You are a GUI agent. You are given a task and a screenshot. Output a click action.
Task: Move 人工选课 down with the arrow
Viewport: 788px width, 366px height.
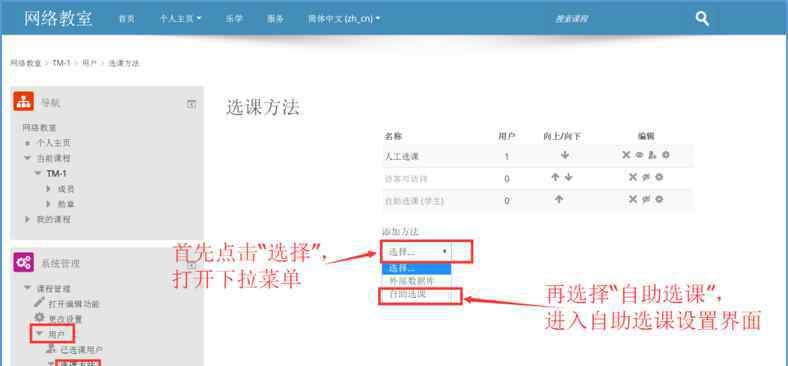(565, 155)
